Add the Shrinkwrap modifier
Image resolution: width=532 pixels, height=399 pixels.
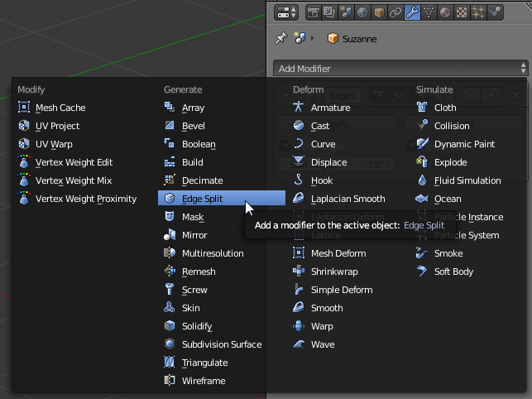point(349,272)
